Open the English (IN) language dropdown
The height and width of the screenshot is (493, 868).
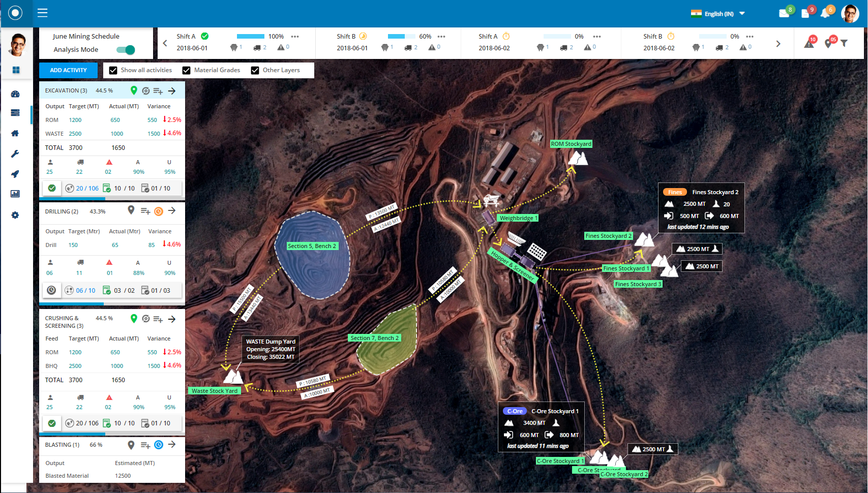[x=718, y=14]
